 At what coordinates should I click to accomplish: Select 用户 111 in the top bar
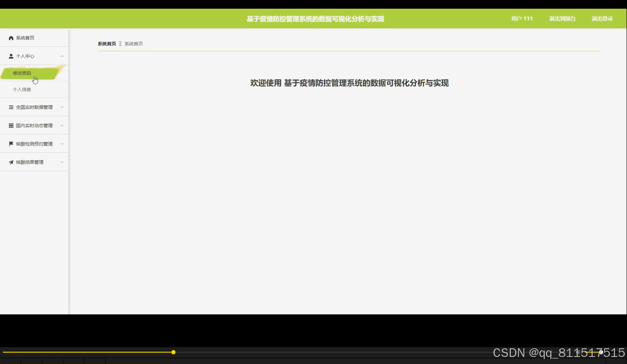pyautogui.click(x=522, y=18)
